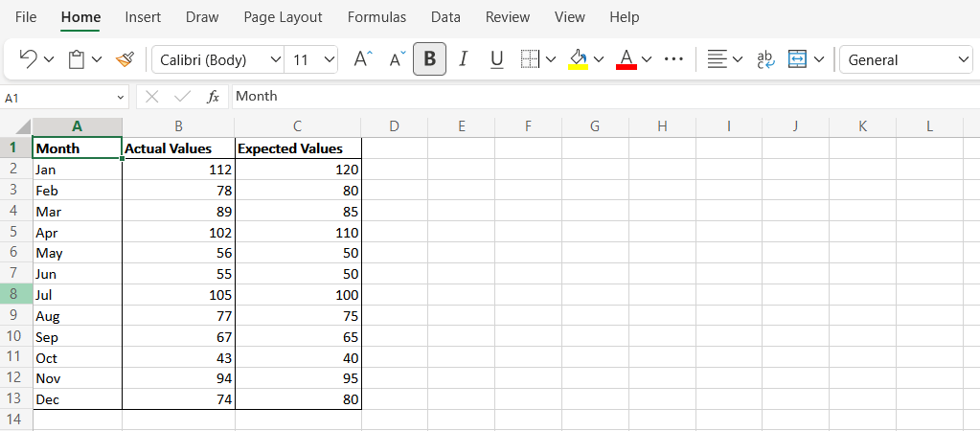This screenshot has height=431, width=980.
Task: Click the Wrap Text icon
Action: [765, 59]
